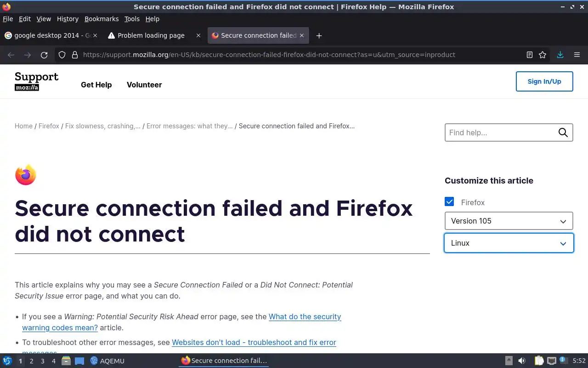
Task: Uncheck the Firefox checkbox
Action: pyautogui.click(x=449, y=202)
